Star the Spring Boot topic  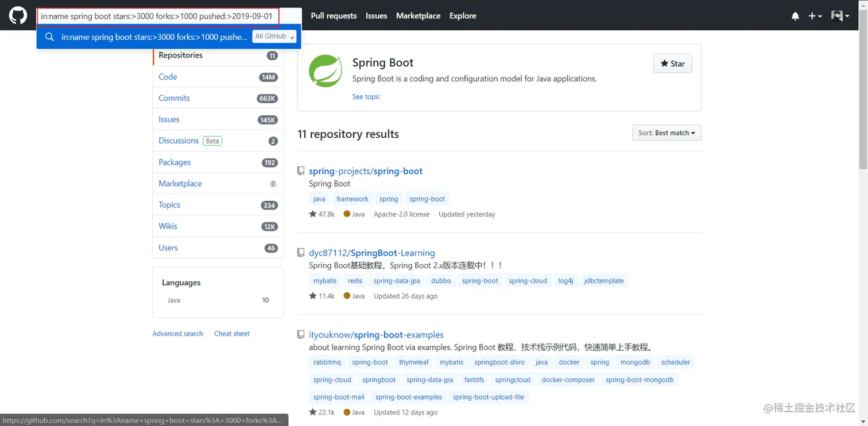pyautogui.click(x=673, y=64)
